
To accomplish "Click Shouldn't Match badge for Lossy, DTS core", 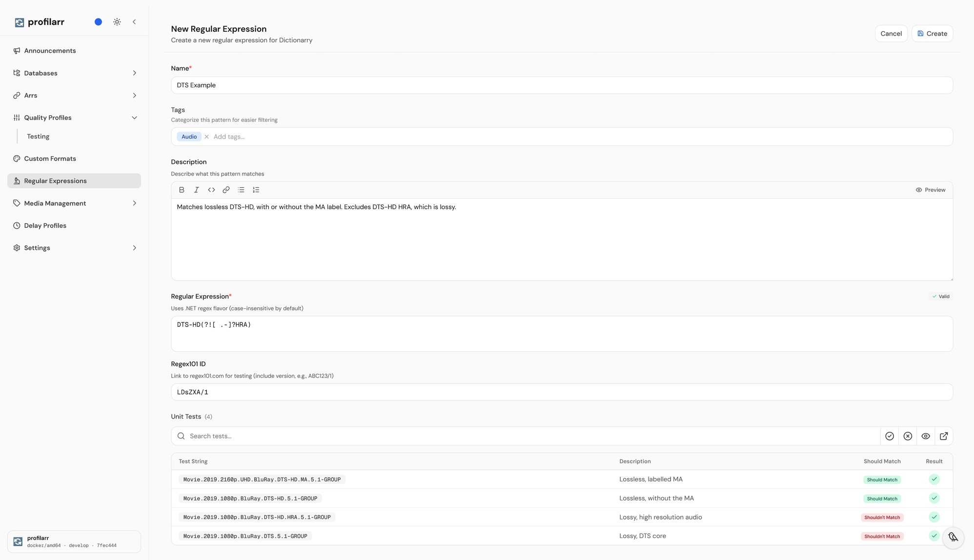I will [882, 537].
